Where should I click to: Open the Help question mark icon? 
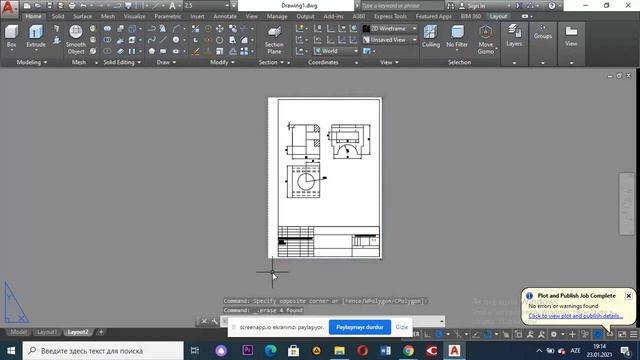pyautogui.click(x=552, y=6)
